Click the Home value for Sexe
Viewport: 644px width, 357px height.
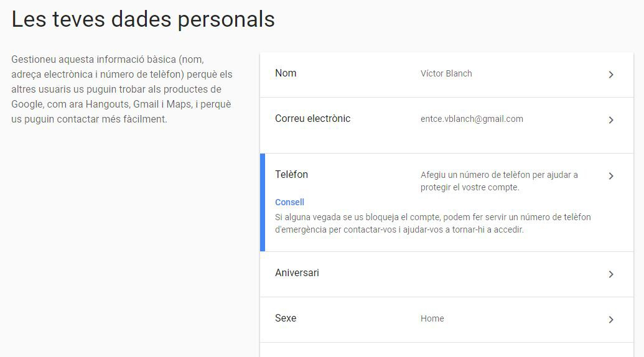point(432,318)
